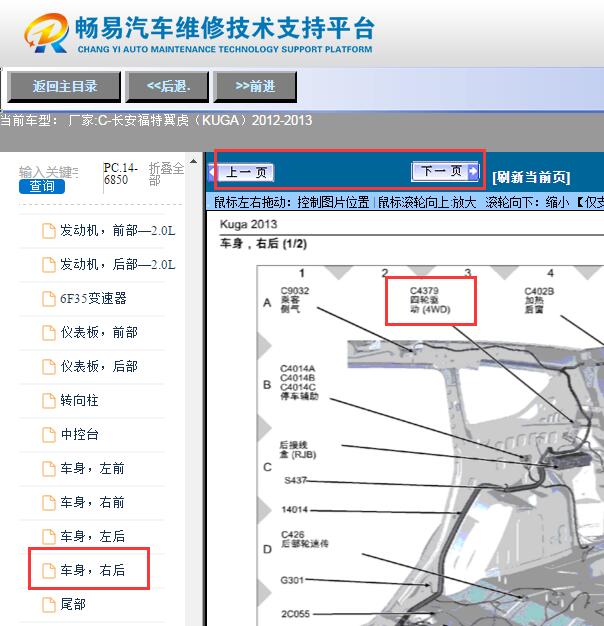604x626 pixels.
Task: Click sidebar scroll-up arrow
Action: point(194,162)
